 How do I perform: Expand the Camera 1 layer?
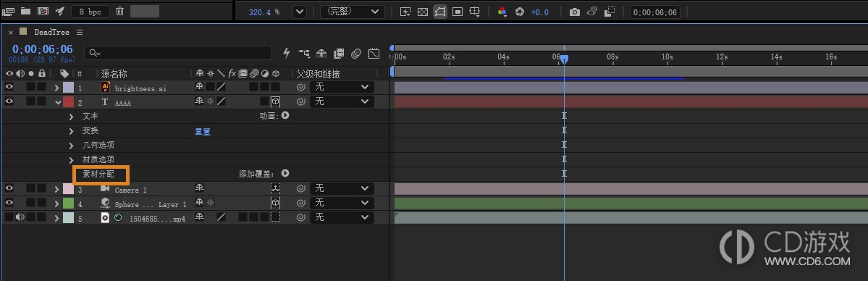56,189
